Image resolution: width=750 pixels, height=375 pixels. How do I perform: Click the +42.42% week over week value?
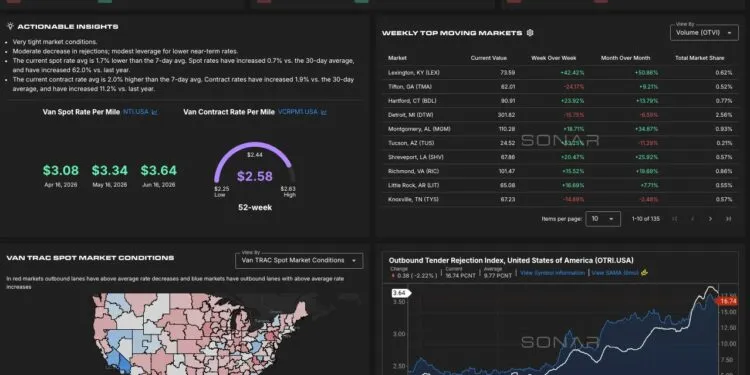[x=572, y=73]
